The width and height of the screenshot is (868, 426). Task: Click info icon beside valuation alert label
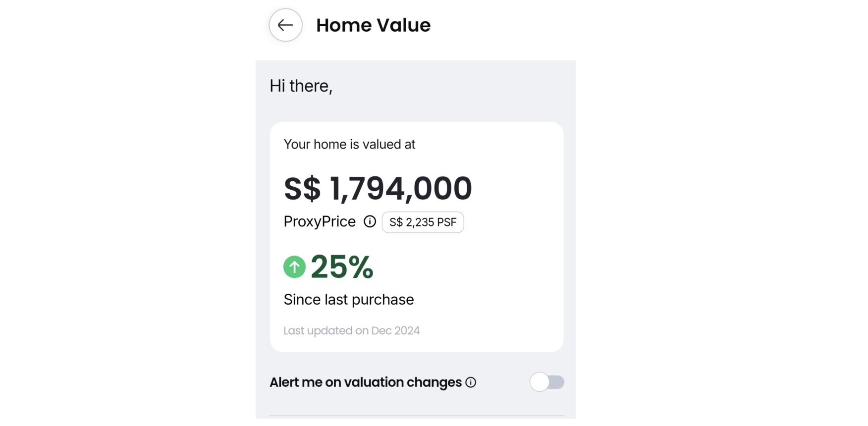click(x=471, y=382)
